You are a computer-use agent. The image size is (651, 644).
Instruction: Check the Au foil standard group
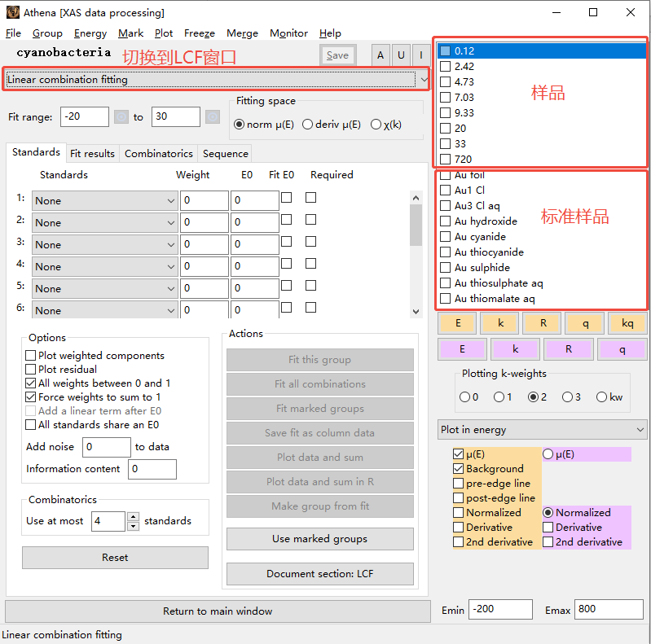(x=445, y=176)
